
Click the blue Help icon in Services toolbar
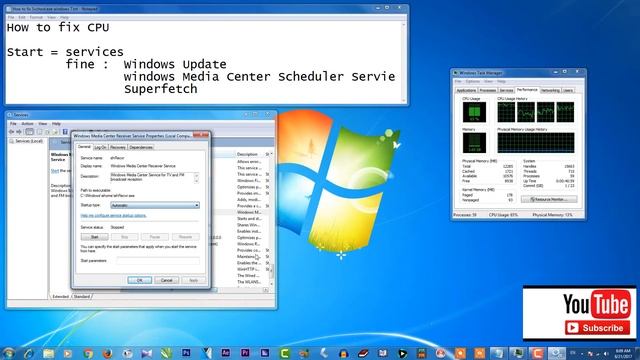[x=65, y=132]
